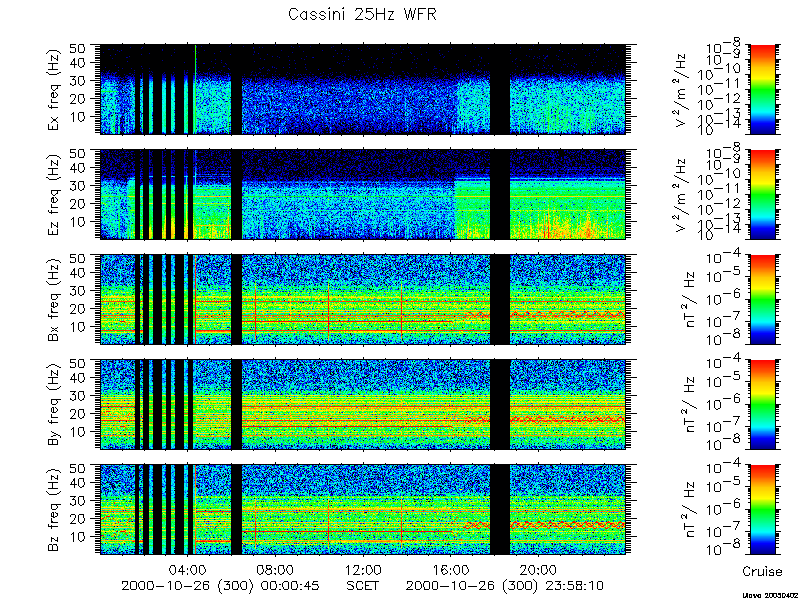This screenshot has width=800, height=600.
Task: Click the 30 tick on the Ez frequency axis
Action: (x=78, y=186)
